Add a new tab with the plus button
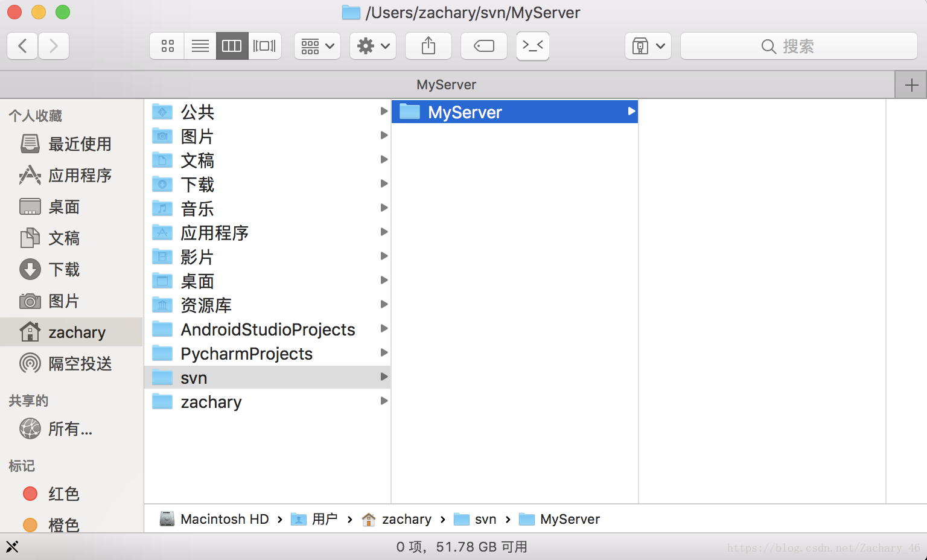Image resolution: width=927 pixels, height=560 pixels. [x=911, y=85]
